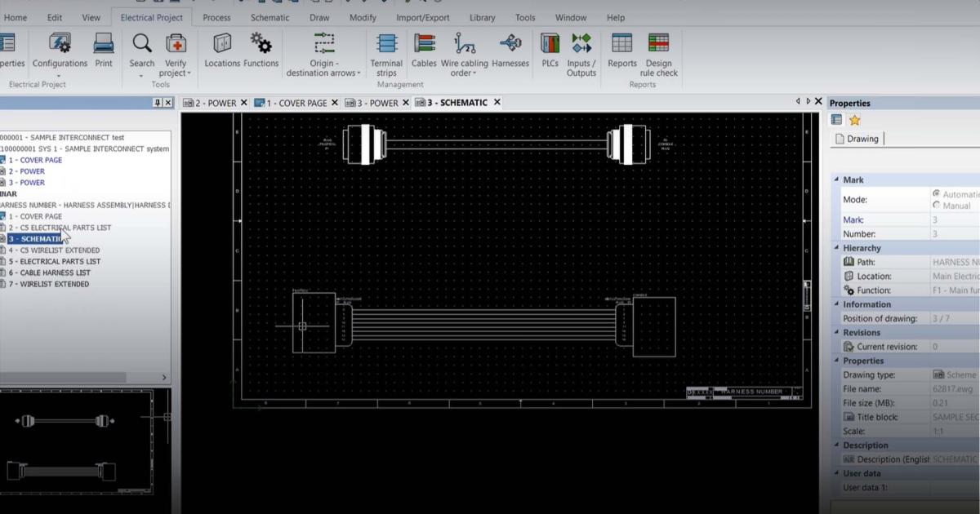Open Verify project dropdown
This screenshot has height=514, width=980.
pyautogui.click(x=189, y=73)
